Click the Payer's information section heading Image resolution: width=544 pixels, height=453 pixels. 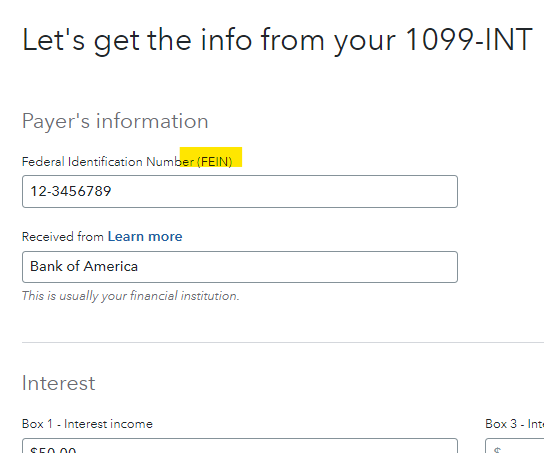pyautogui.click(x=115, y=121)
